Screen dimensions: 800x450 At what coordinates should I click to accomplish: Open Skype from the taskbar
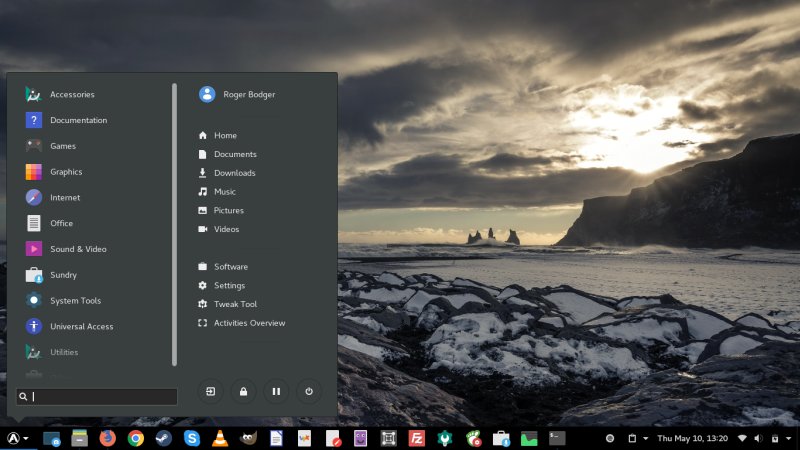(192, 438)
